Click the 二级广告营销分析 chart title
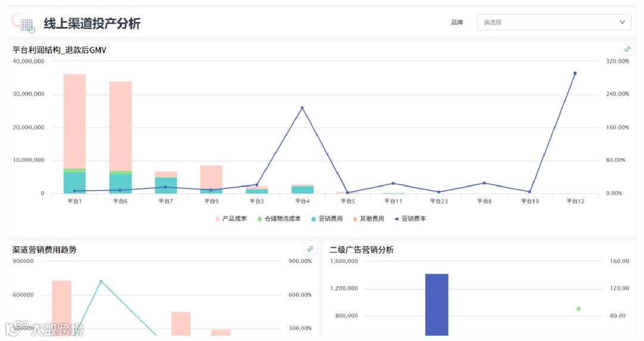The width and height of the screenshot is (644, 341). [x=361, y=249]
